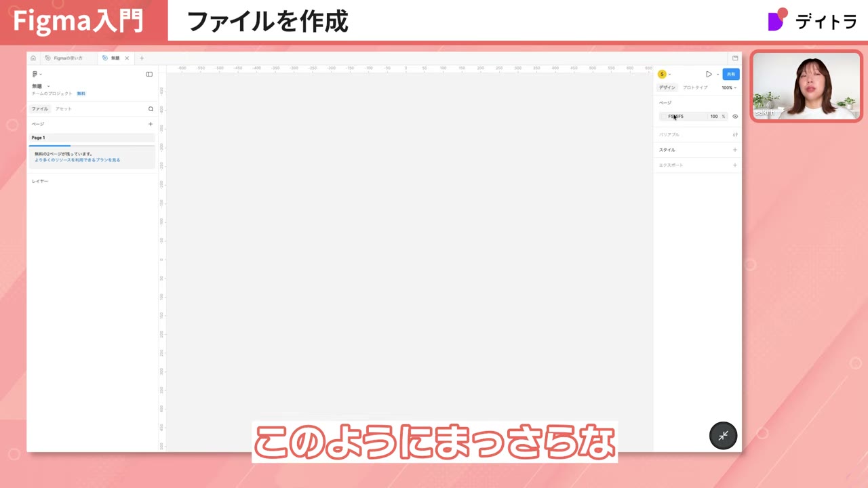
Task: Switch to the デザイン tab
Action: point(667,87)
